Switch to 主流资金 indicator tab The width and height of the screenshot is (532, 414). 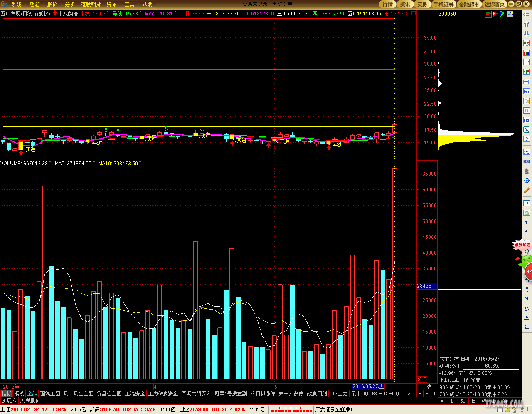pos(135,393)
